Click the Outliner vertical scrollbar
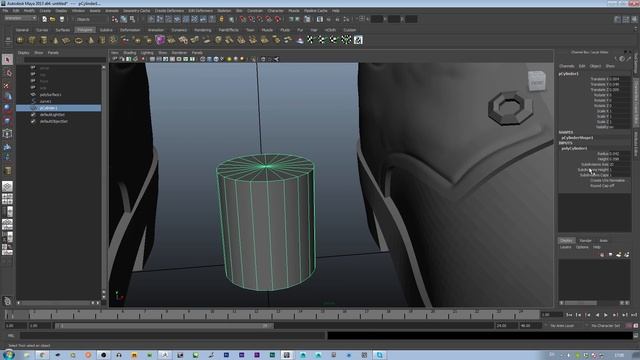This screenshot has width=640, height=360. coord(104,182)
